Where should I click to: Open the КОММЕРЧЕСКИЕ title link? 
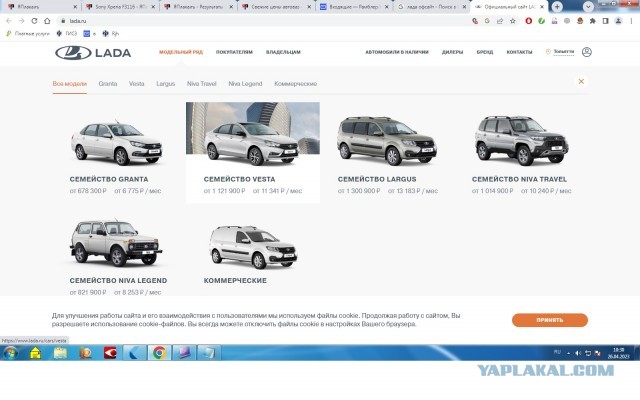point(235,281)
